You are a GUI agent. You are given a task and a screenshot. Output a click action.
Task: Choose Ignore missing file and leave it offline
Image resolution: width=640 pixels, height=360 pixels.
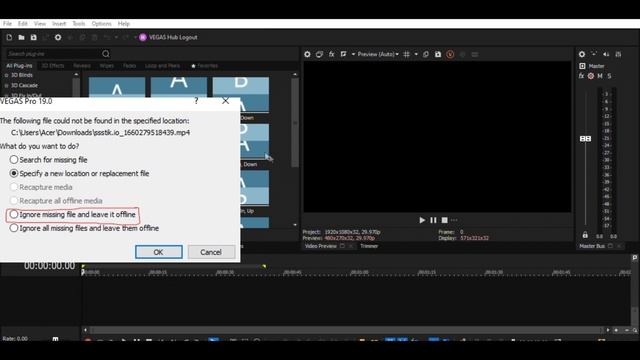coord(72,214)
